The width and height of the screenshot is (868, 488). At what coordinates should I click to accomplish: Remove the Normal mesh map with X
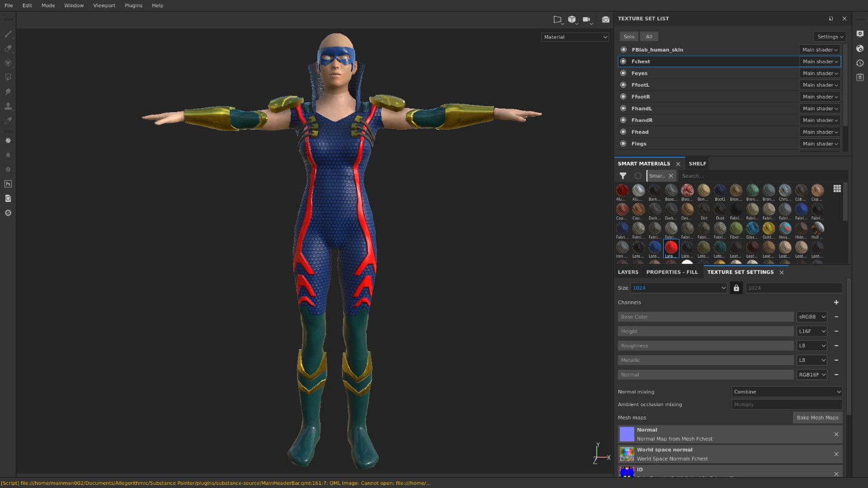pyautogui.click(x=836, y=434)
